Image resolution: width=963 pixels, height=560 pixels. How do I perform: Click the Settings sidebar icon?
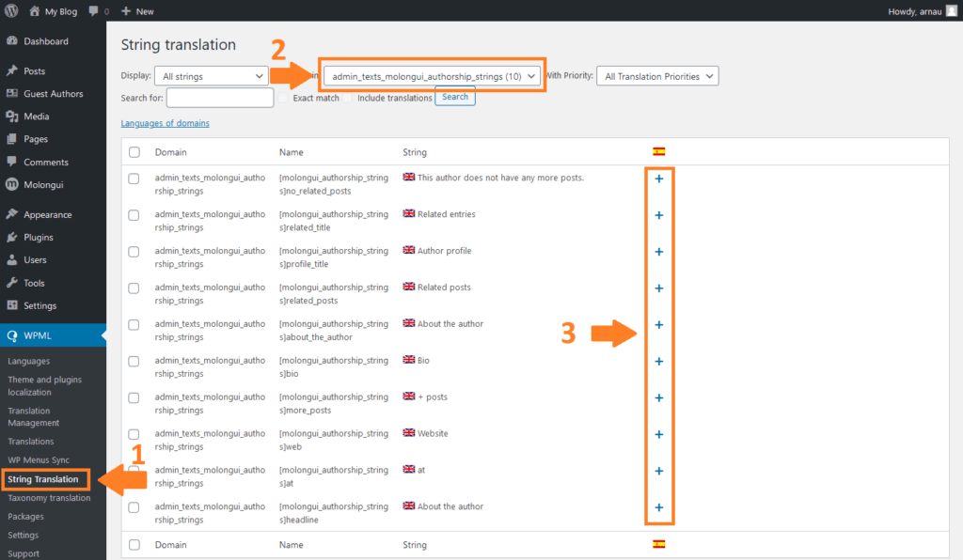pos(11,305)
